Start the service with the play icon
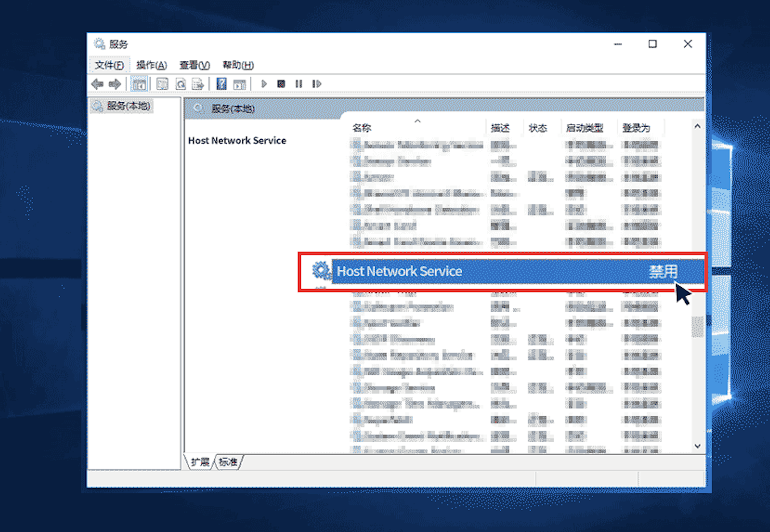Viewport: 770px width, 532px height. click(x=264, y=84)
